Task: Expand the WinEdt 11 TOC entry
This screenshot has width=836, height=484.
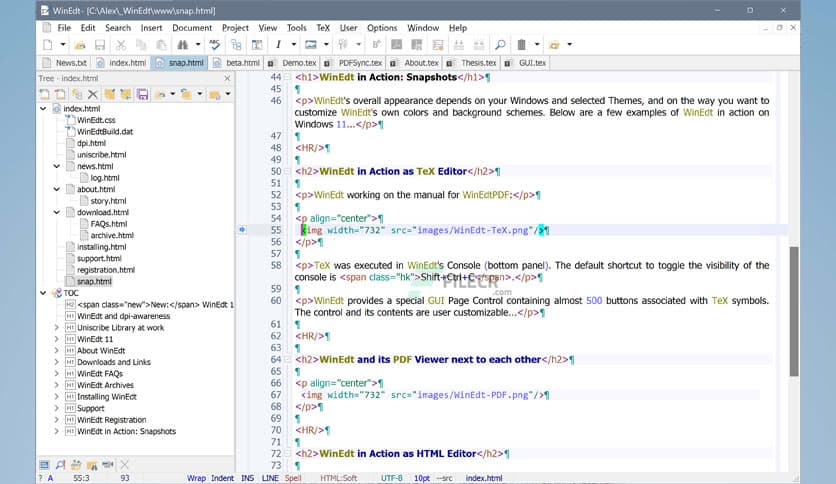Action: click(56, 339)
